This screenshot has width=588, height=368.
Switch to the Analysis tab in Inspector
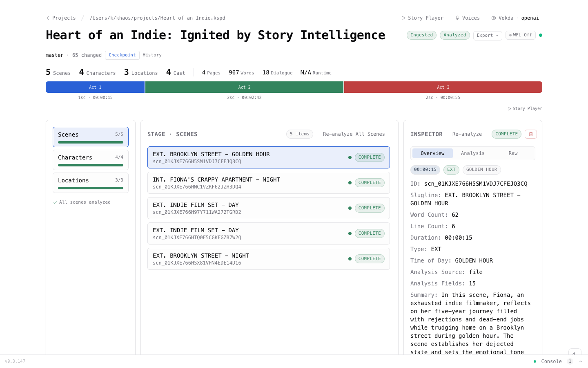473,153
